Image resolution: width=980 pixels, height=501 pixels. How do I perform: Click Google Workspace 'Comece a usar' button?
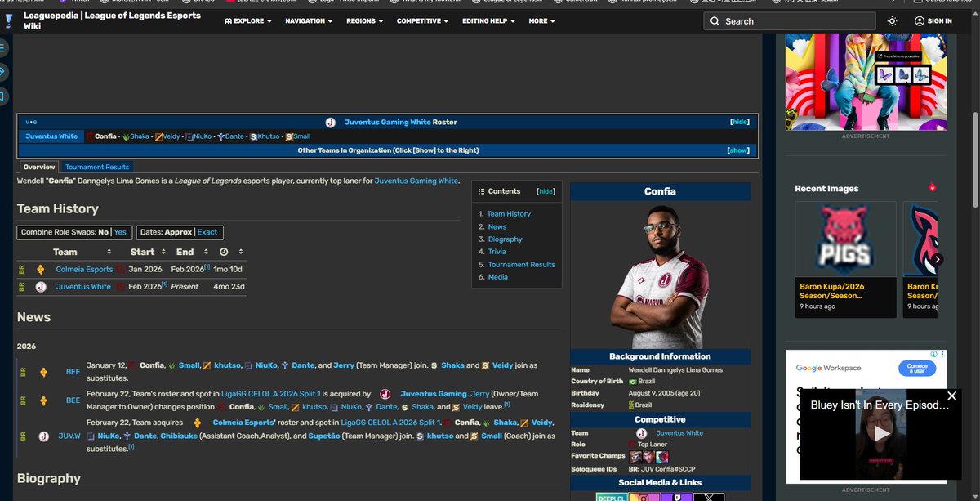click(x=915, y=369)
